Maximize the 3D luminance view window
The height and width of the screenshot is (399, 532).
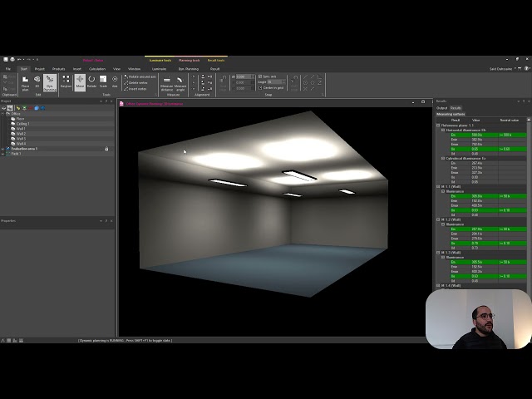point(423,101)
